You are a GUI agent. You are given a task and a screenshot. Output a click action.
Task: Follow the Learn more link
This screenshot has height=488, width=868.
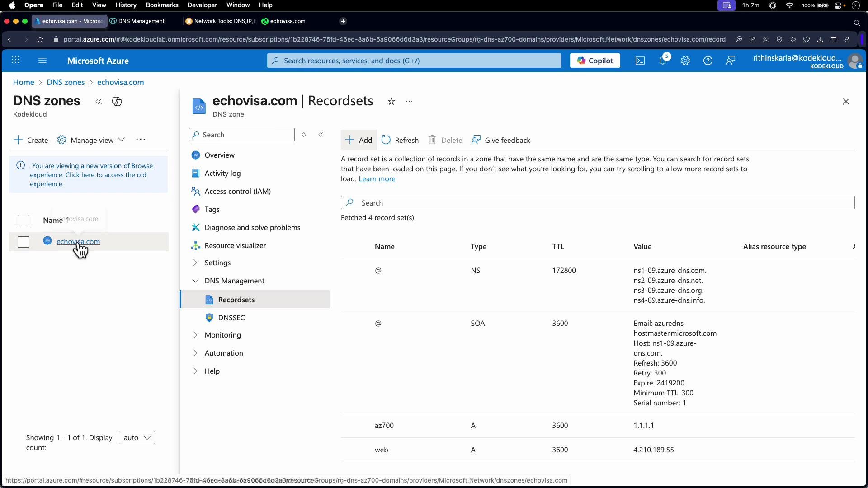coord(377,179)
